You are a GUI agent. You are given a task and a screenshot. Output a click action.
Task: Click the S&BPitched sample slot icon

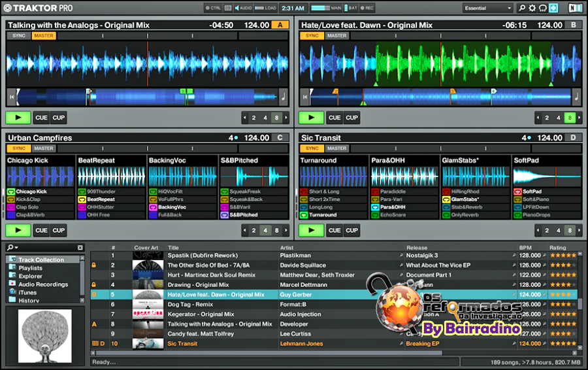[x=224, y=215]
